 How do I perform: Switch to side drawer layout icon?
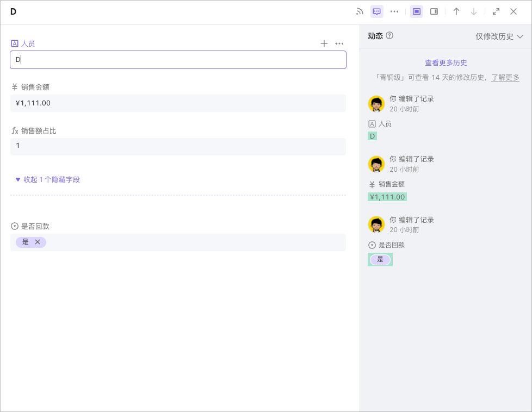click(434, 11)
